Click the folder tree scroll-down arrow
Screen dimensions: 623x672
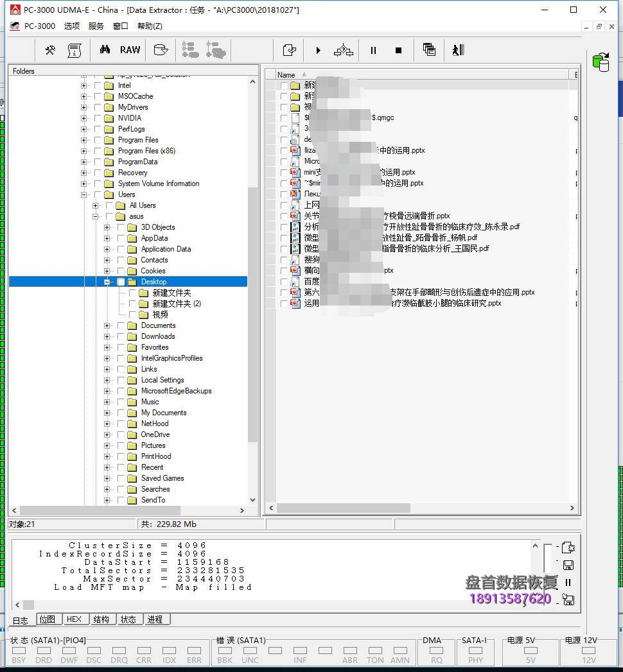pos(252,500)
